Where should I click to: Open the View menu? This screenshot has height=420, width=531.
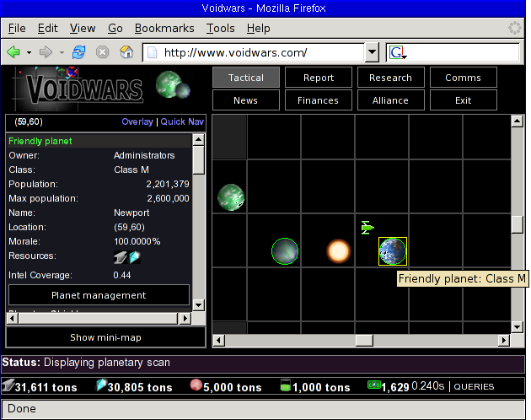pyautogui.click(x=83, y=28)
